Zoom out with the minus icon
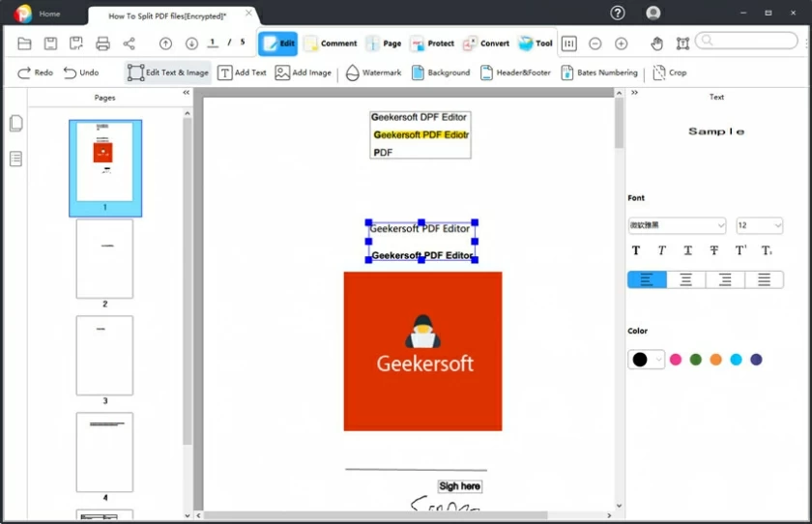 tap(595, 44)
